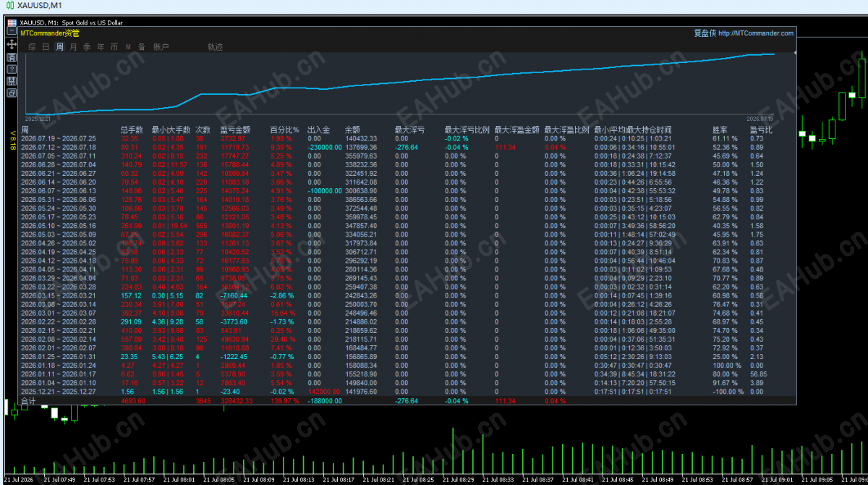Open the 轨迹 trajectory tab
The image size is (868, 485).
216,47
